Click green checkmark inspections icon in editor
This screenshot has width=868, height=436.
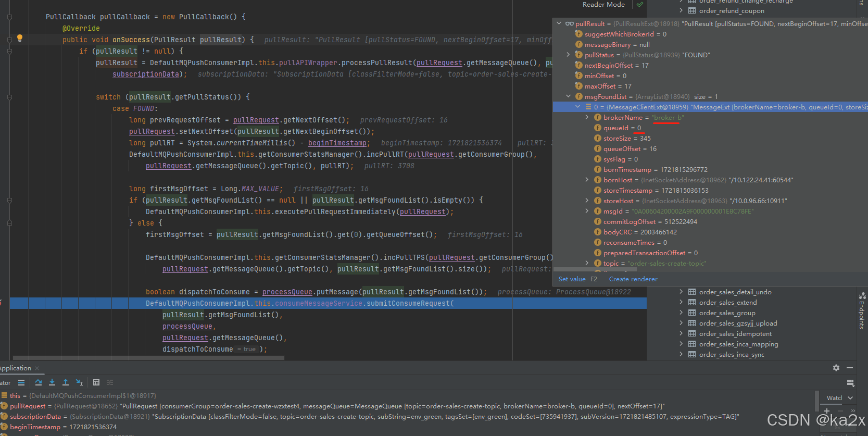point(640,5)
